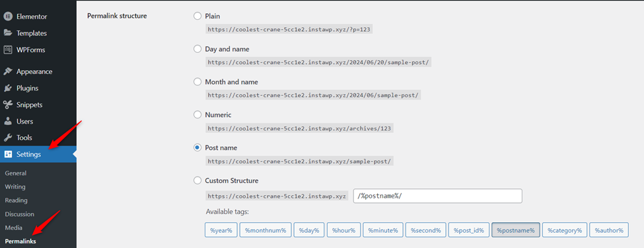
Task: Go to General settings submenu
Action: pos(16,173)
